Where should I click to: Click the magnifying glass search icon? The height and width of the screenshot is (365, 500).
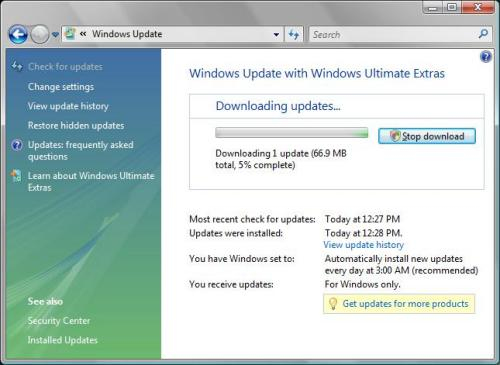click(x=483, y=34)
